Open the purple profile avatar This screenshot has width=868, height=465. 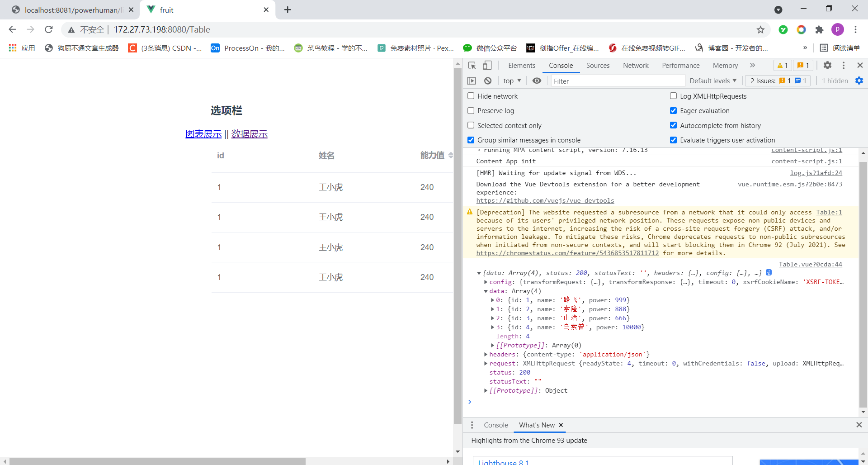pyautogui.click(x=837, y=29)
